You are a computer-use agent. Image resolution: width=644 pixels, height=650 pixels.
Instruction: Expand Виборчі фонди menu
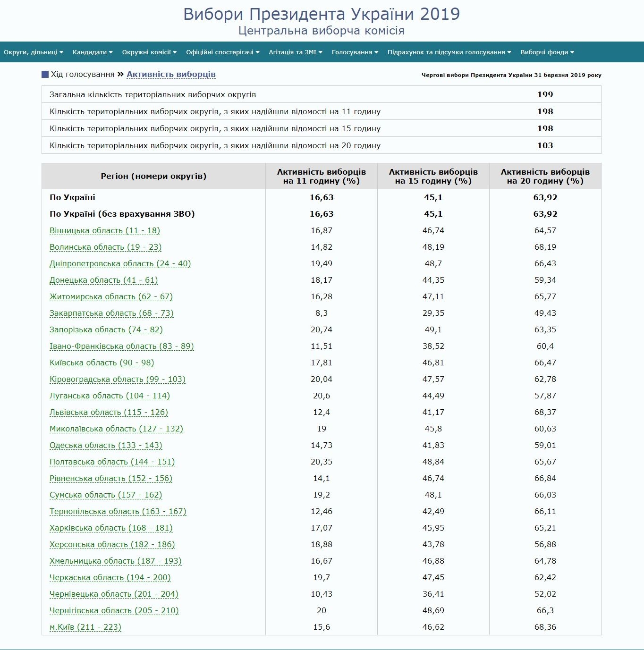pos(547,52)
